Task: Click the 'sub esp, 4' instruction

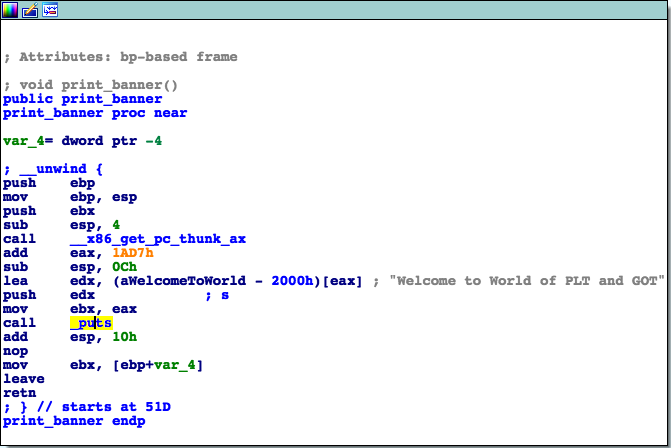Action: point(61,225)
